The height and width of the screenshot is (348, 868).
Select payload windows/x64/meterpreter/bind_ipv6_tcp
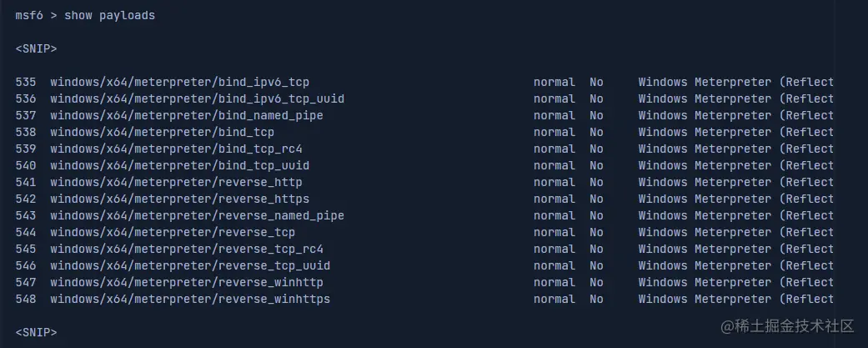(179, 82)
